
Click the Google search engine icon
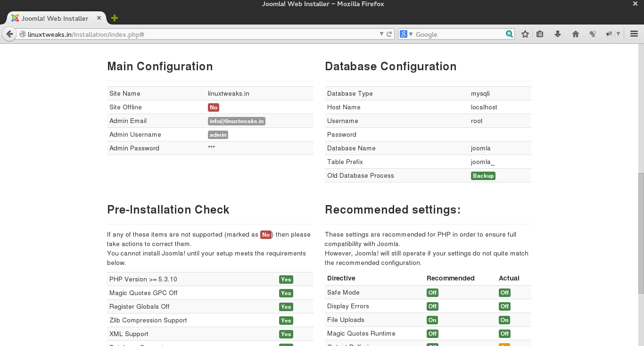[x=403, y=34]
